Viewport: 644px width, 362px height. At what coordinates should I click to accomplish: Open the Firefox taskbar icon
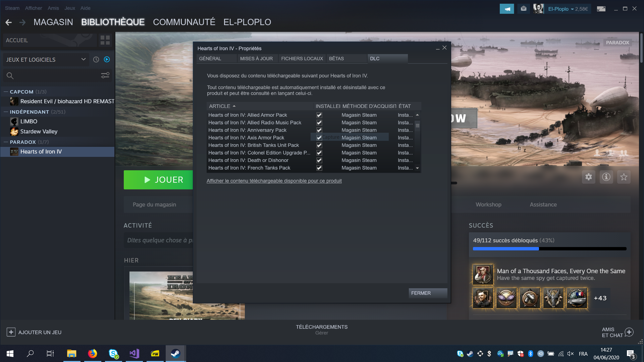point(92,353)
